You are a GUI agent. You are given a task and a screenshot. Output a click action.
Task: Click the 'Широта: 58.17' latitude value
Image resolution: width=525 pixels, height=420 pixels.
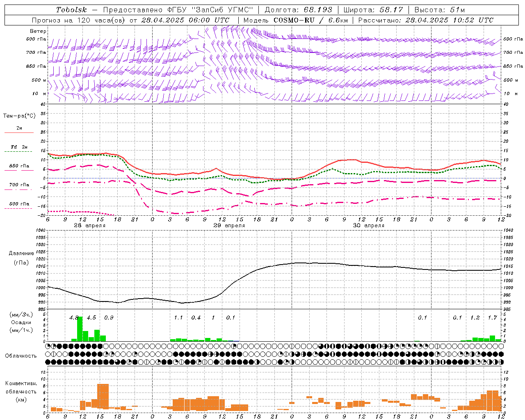(373, 10)
